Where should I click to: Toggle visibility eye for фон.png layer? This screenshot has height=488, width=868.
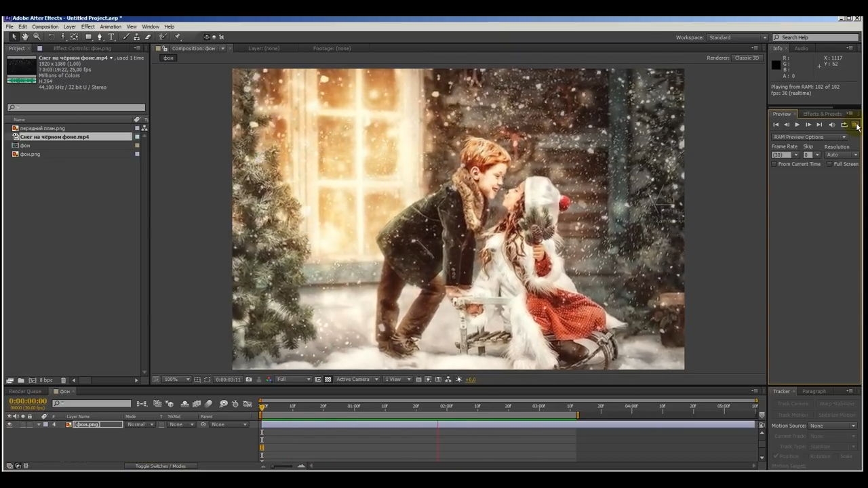[x=9, y=425]
